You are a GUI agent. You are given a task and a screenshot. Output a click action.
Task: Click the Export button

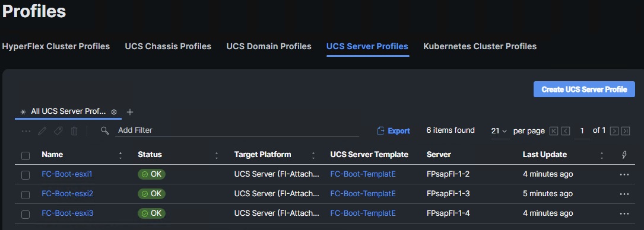coord(394,131)
